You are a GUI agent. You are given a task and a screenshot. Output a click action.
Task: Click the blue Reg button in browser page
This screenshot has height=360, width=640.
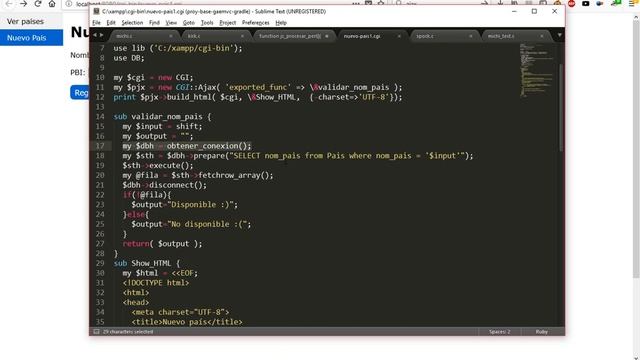pyautogui.click(x=80, y=93)
